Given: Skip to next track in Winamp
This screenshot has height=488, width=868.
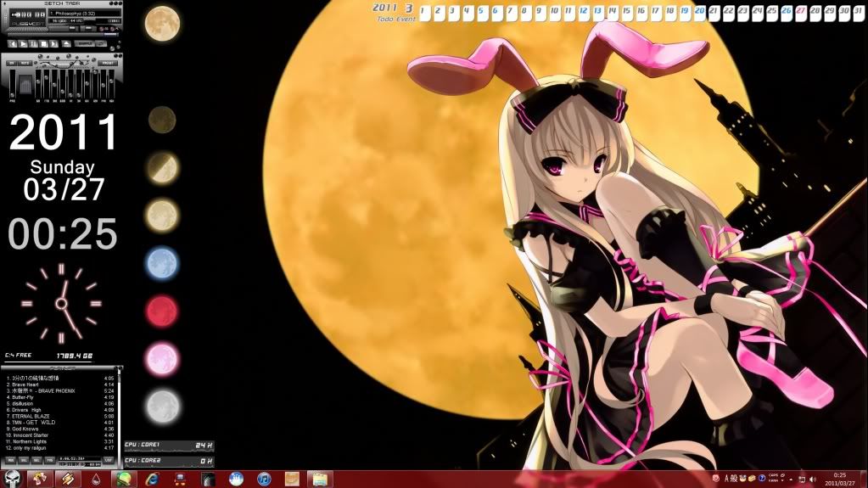Looking at the screenshot, I should 53,44.
